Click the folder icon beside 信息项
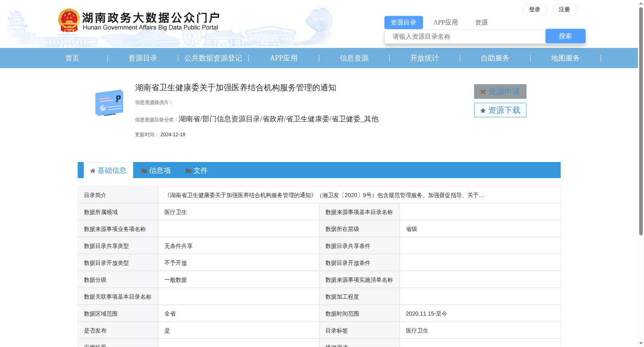Image resolution: width=644 pixels, height=347 pixels. [x=144, y=171]
